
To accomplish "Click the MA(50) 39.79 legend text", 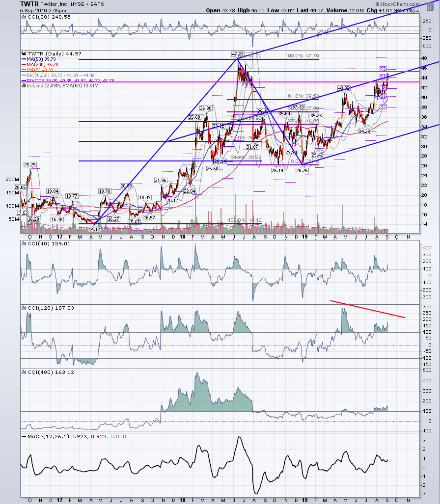I will pyautogui.click(x=41, y=59).
